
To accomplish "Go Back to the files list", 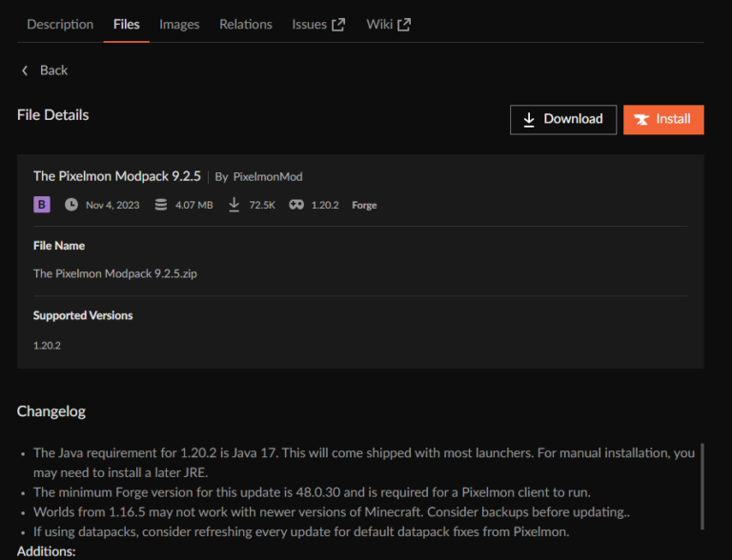I will tap(53, 70).
